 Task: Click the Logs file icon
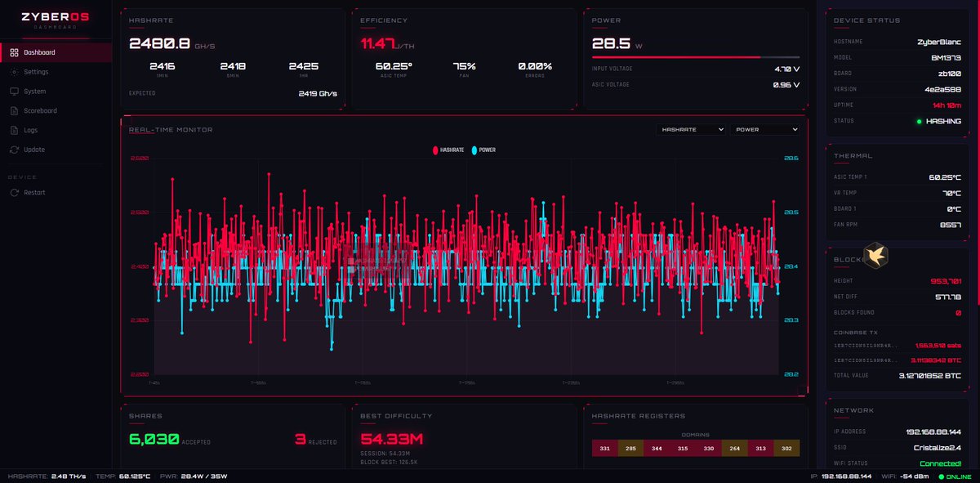(x=14, y=130)
